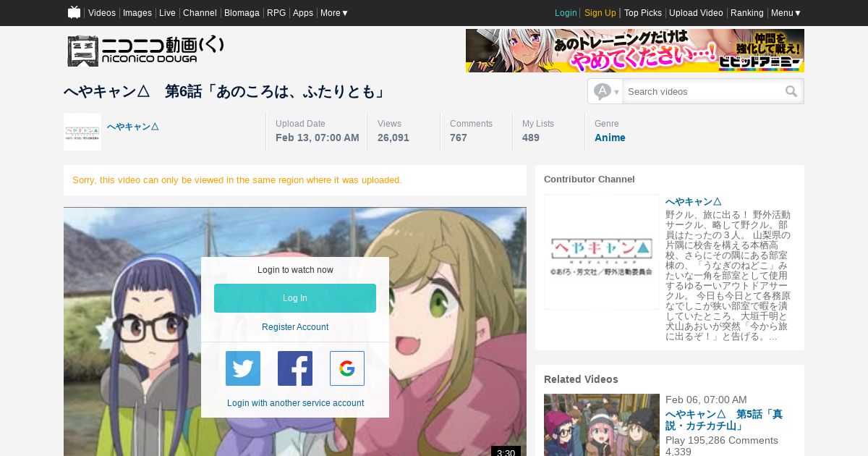Open the RPG menu item
Viewport: 868px width, 456px height.
(276, 13)
